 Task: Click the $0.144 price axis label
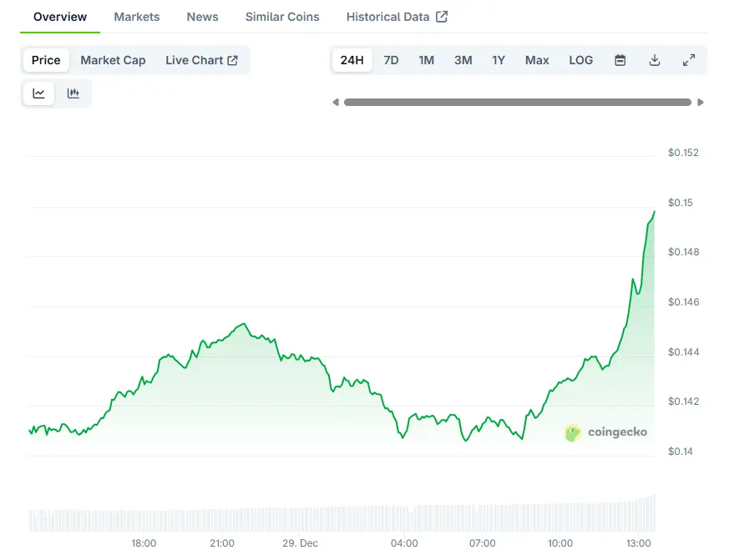[683, 352]
